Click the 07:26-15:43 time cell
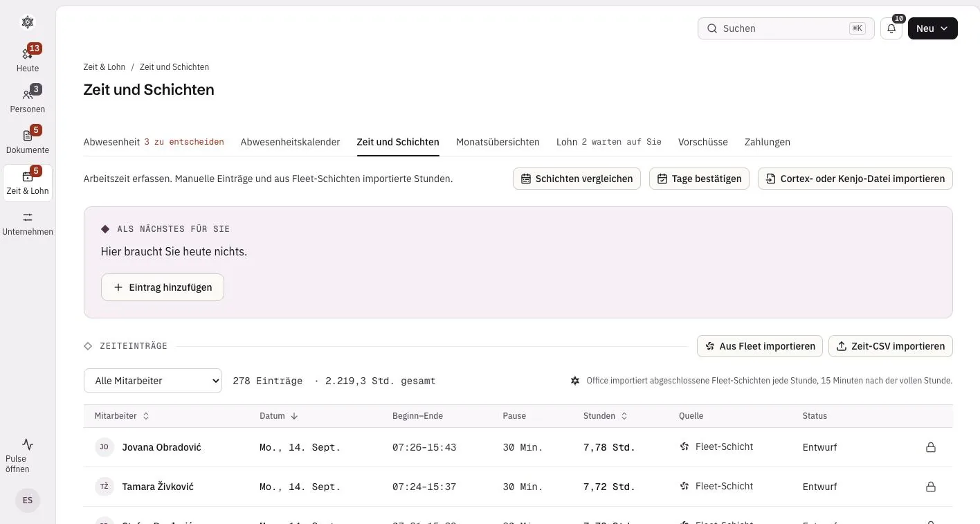This screenshot has width=980, height=524. pos(424,447)
